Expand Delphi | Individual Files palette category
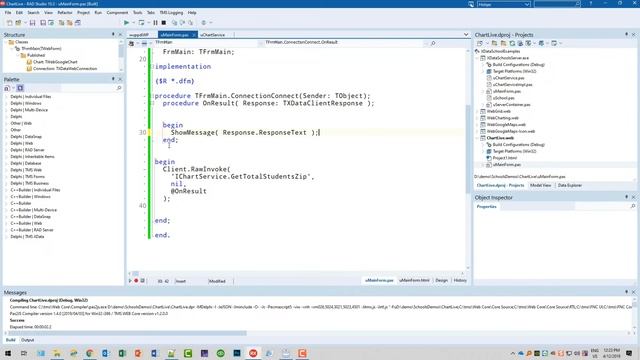This screenshot has height=360, width=640. tap(7, 97)
